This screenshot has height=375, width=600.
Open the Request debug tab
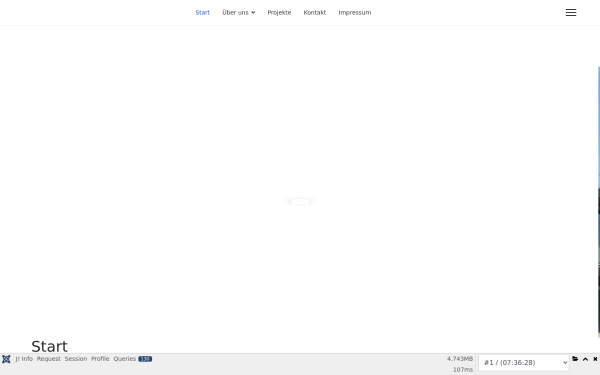point(49,359)
